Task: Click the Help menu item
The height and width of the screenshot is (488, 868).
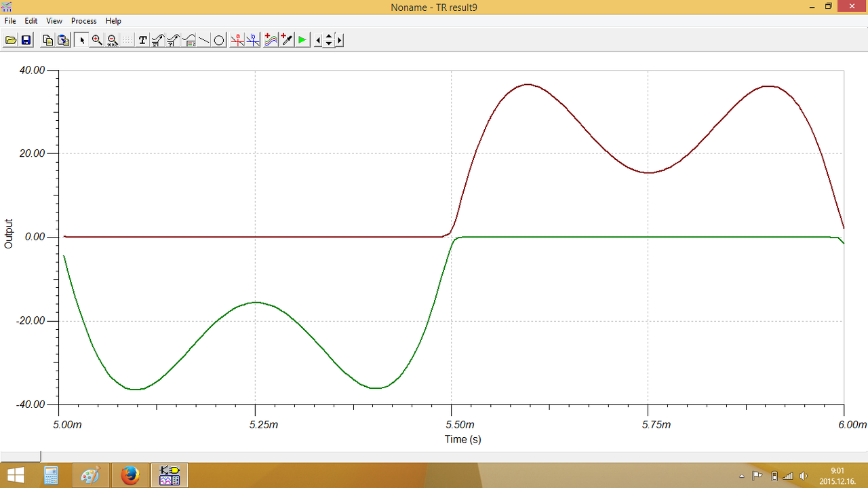Action: (113, 21)
